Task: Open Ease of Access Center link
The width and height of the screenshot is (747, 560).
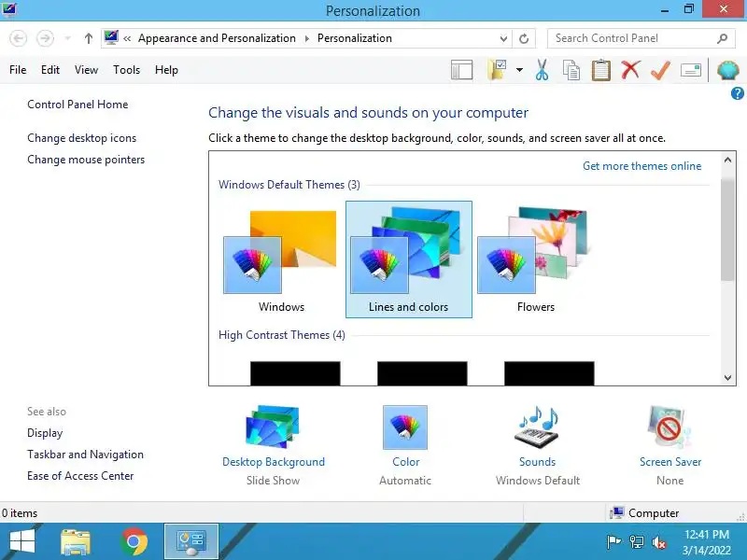Action: 80,476
